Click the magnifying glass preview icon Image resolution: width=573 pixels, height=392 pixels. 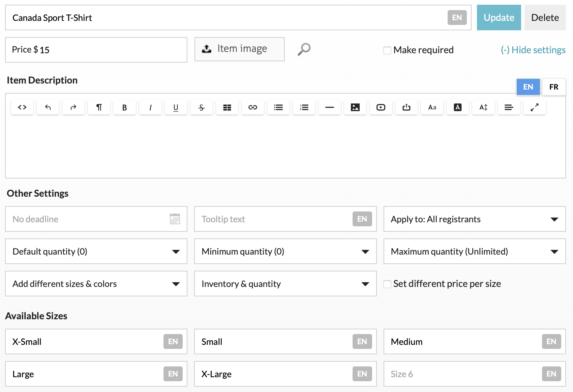pyautogui.click(x=304, y=50)
